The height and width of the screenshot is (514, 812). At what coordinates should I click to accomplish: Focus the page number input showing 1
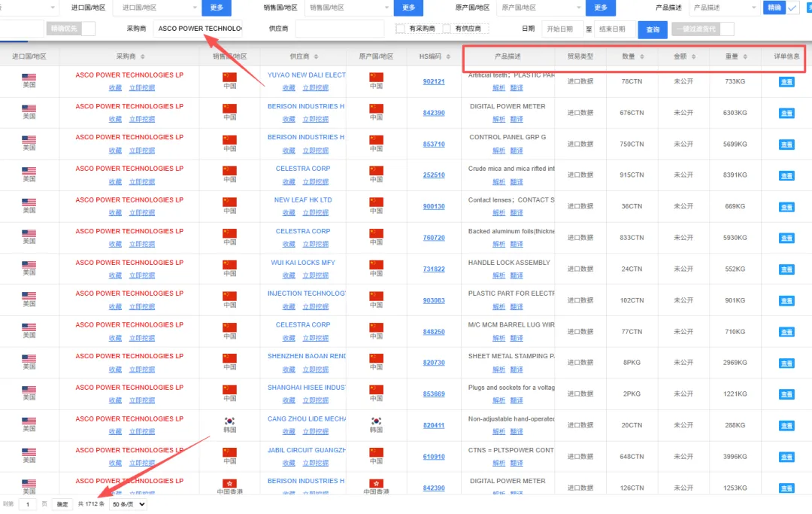pos(28,504)
